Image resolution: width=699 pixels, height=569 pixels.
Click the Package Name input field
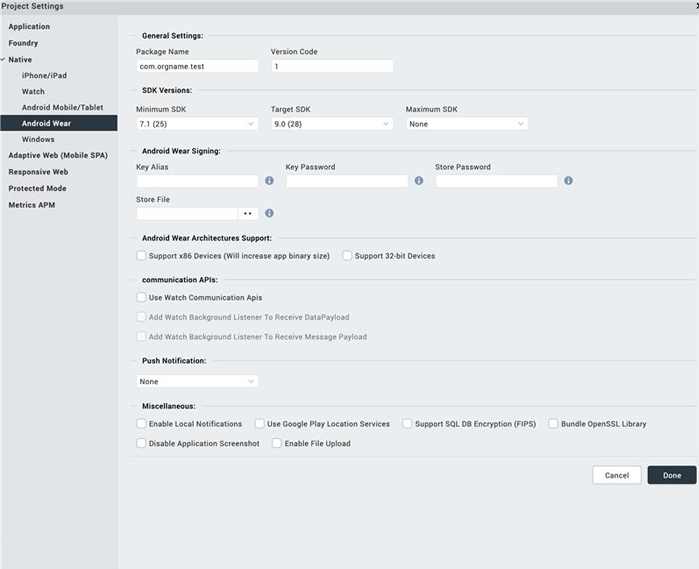point(197,67)
